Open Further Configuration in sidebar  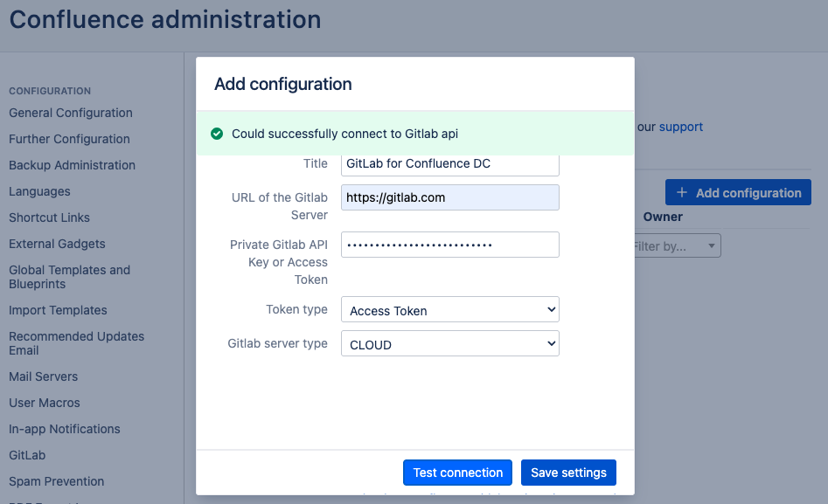click(69, 139)
